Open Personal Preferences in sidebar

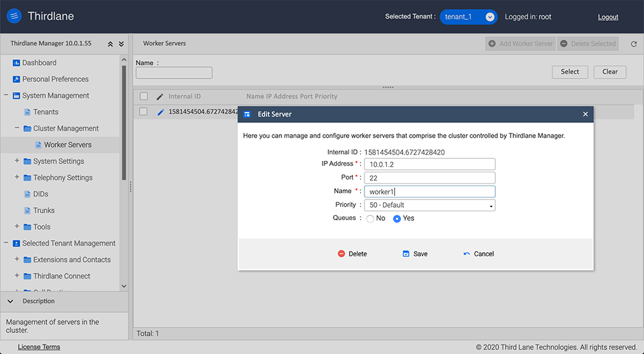coord(55,79)
